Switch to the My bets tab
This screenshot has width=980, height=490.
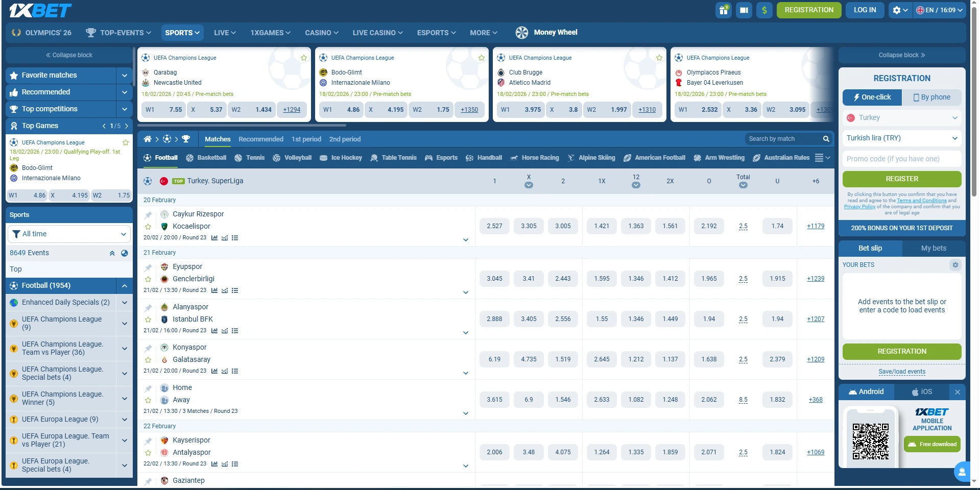pos(934,248)
